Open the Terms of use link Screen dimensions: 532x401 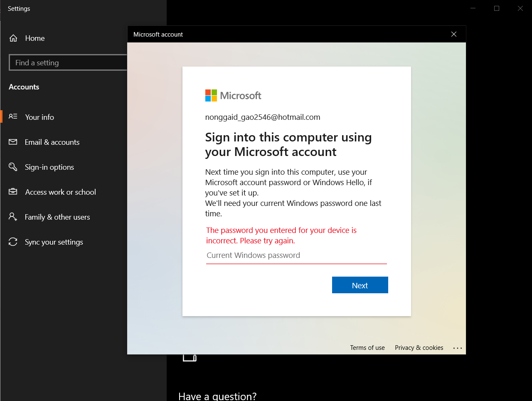tap(367, 348)
